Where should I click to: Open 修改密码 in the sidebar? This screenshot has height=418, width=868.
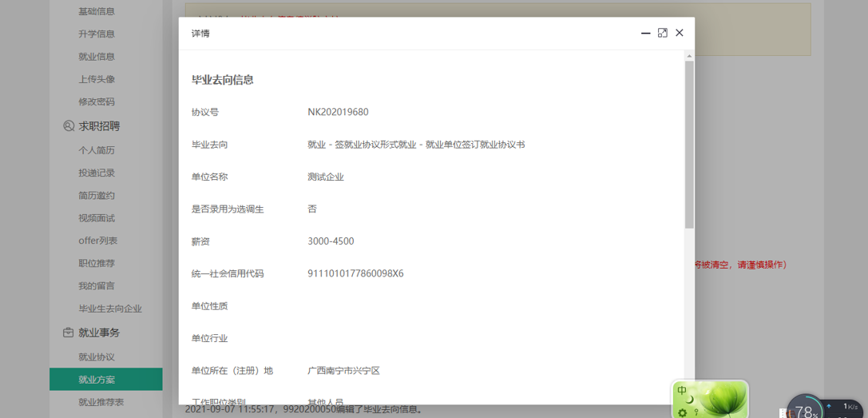[x=97, y=102]
